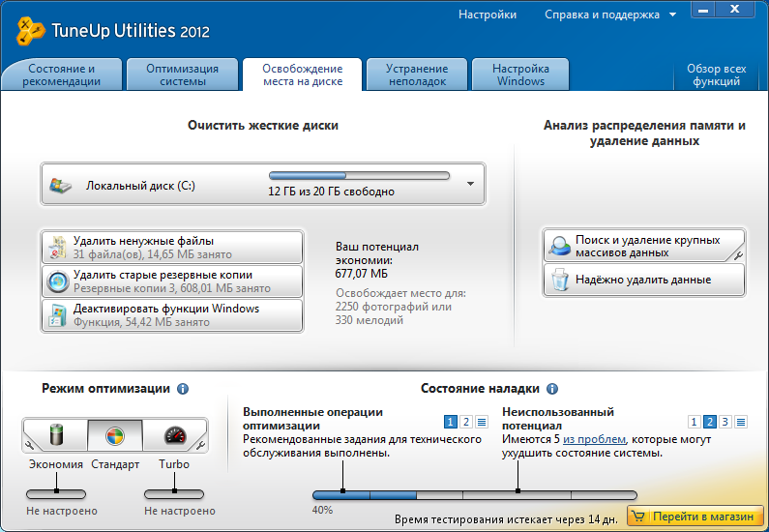Select page 1 of completed optimizations
This screenshot has width=769, height=532.
click(x=450, y=422)
